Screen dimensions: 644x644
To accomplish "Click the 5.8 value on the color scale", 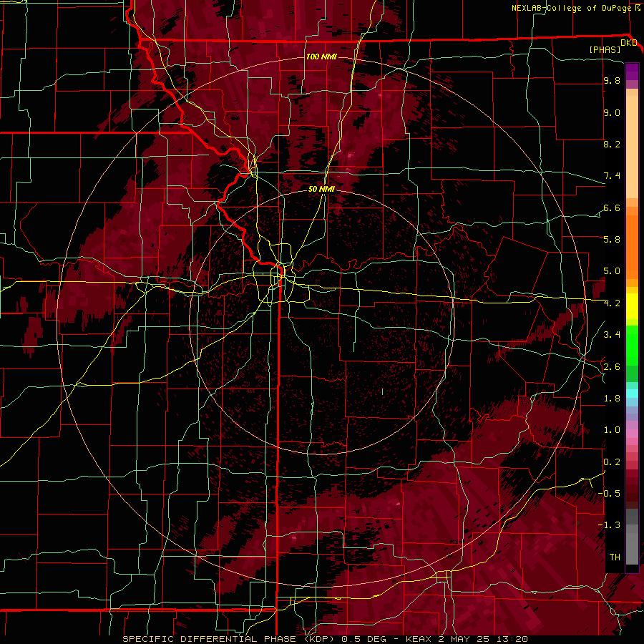I will (x=612, y=240).
